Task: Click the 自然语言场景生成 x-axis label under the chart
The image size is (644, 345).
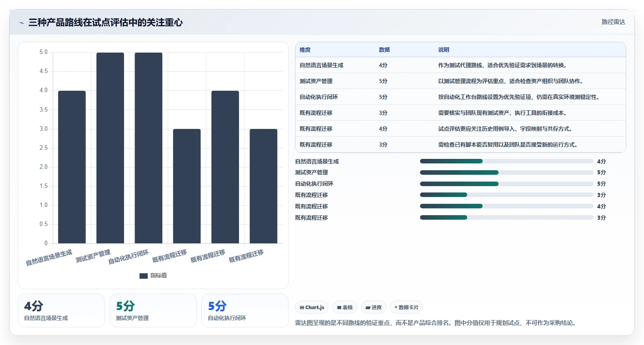Action: 49,257
